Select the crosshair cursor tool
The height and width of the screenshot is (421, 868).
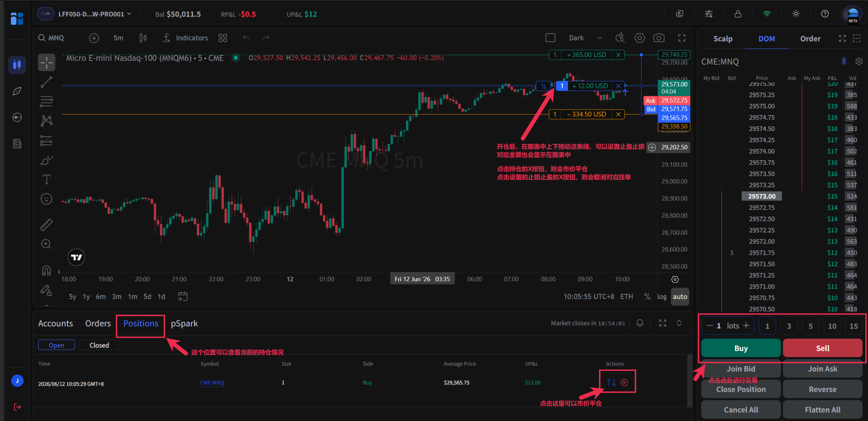pos(46,63)
